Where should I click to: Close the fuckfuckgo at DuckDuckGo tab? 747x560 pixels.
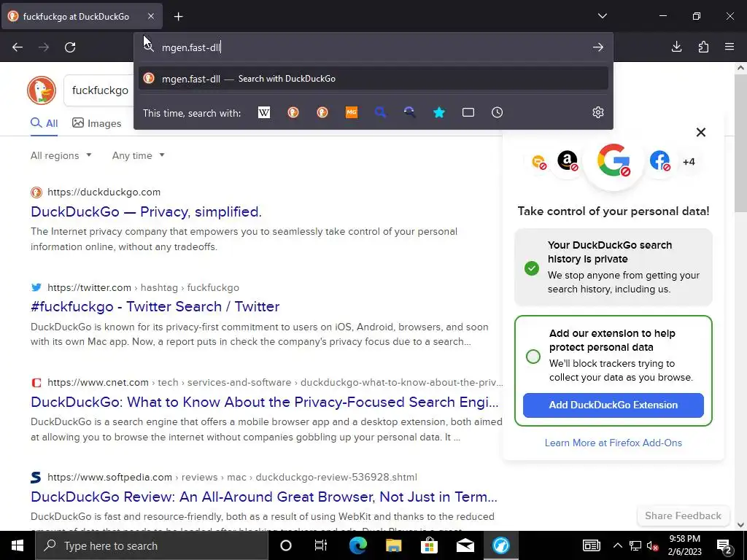tap(150, 16)
